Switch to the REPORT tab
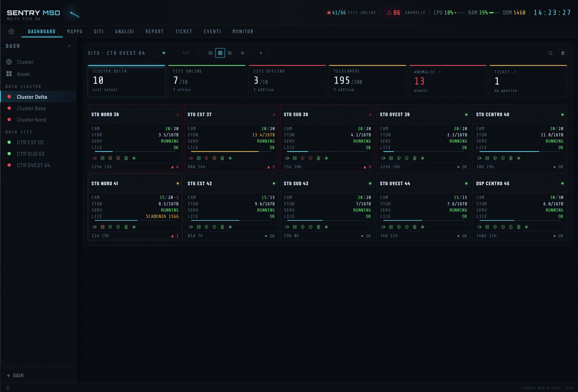 pos(154,32)
